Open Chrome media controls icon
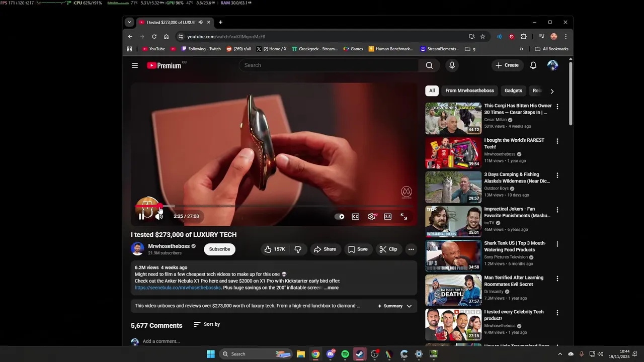 541,37
